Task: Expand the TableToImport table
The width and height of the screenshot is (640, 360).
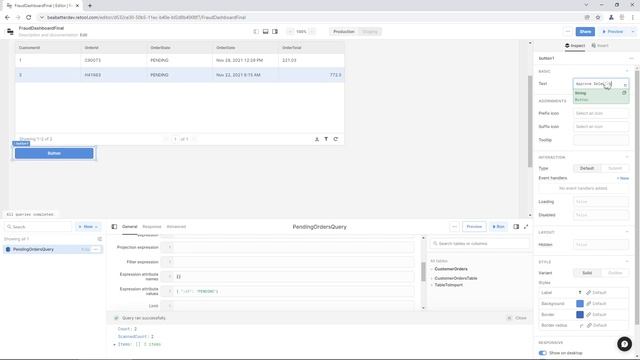Action: 432,285
